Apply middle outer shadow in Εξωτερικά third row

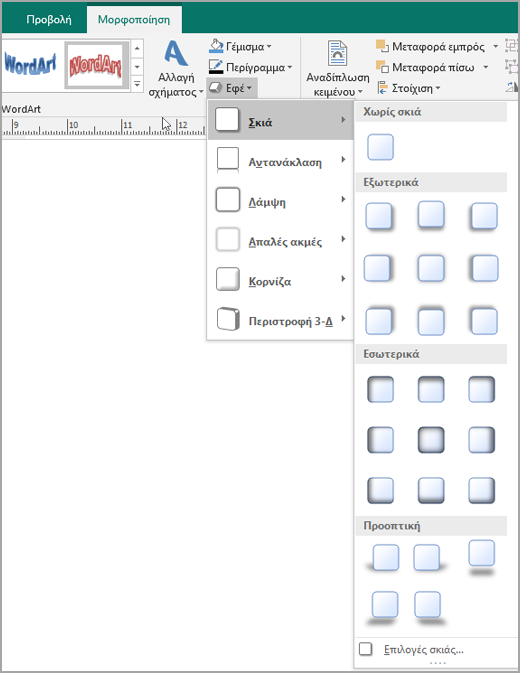[x=431, y=321]
